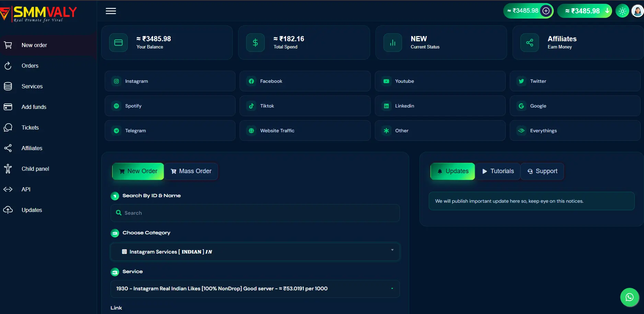Open the Support tab
This screenshot has width=644, height=314.
542,171
